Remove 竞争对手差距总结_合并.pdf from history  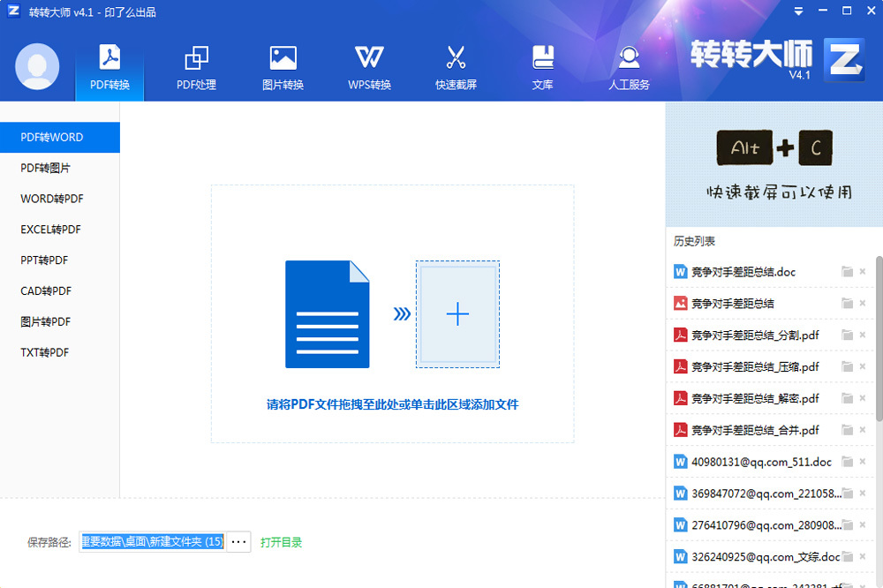(862, 430)
